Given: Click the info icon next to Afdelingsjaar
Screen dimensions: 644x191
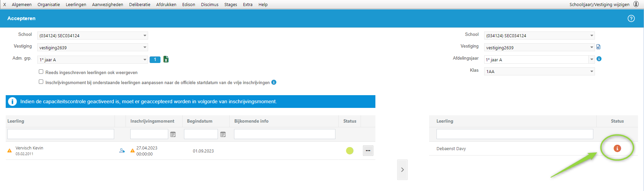Looking at the screenshot, I should click(599, 59).
